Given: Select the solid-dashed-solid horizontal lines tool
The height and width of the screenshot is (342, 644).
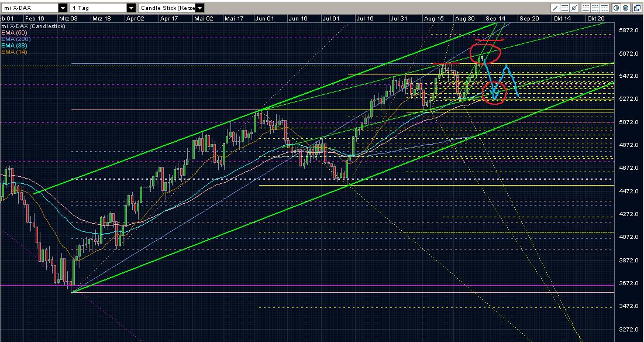Looking at the screenshot, I should click(564, 8).
